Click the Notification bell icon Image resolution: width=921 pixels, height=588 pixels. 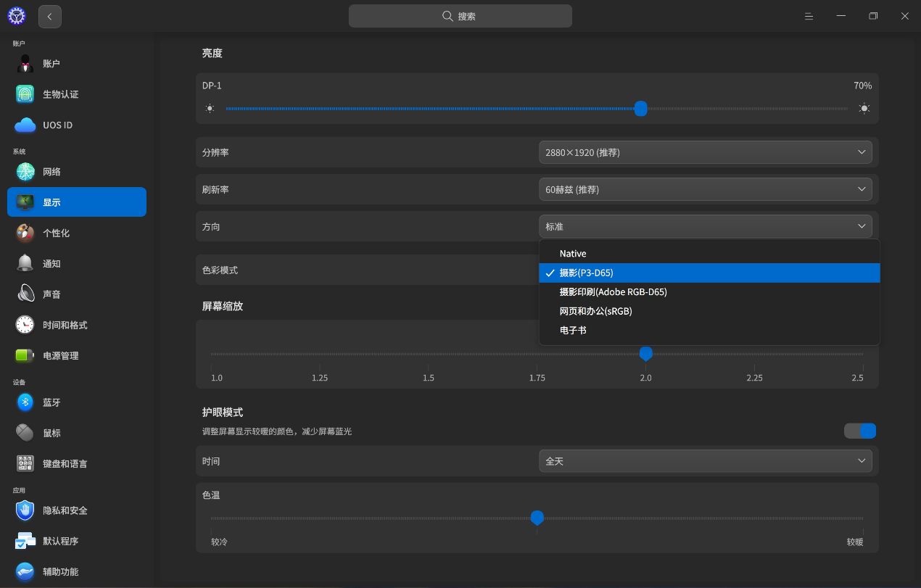25,263
